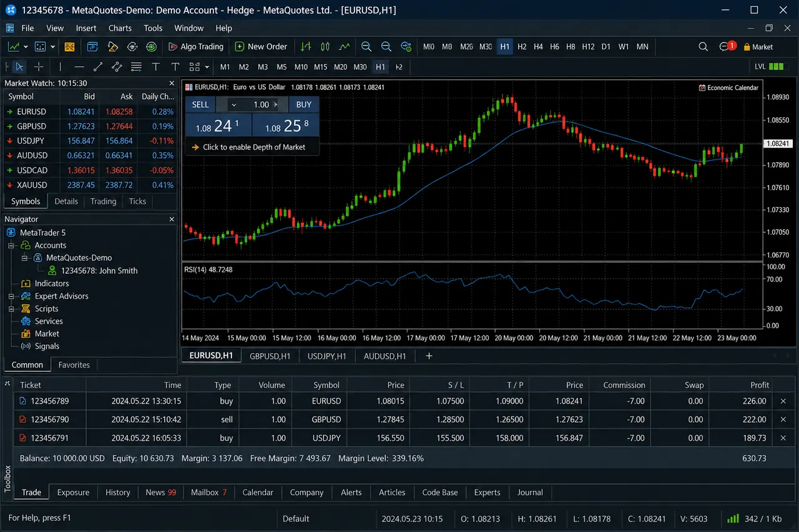Click the SELL one-click trading button

200,105
